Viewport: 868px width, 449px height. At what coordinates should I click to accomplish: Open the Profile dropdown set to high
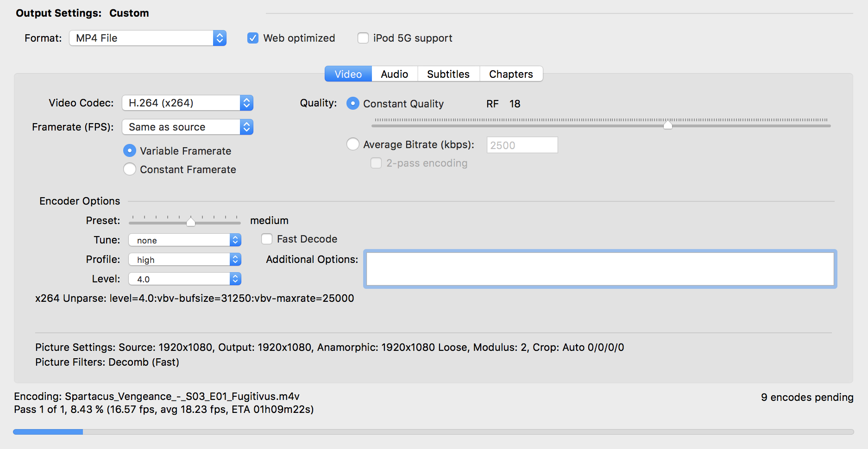(x=185, y=259)
